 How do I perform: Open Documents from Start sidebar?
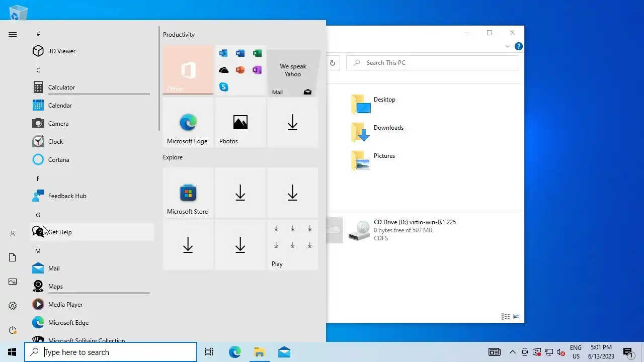(13, 257)
